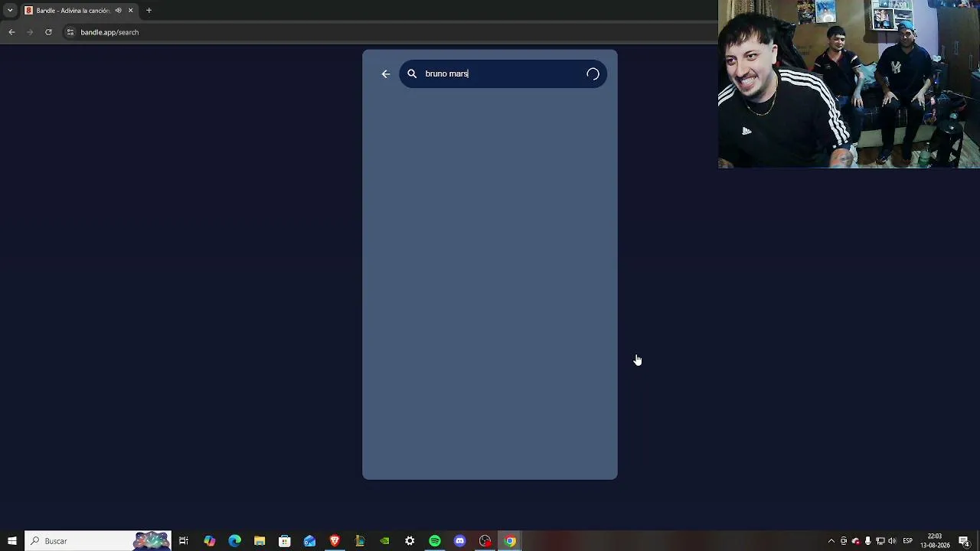This screenshot has height=551, width=980.
Task: Show hidden system tray icons
Action: 831,541
